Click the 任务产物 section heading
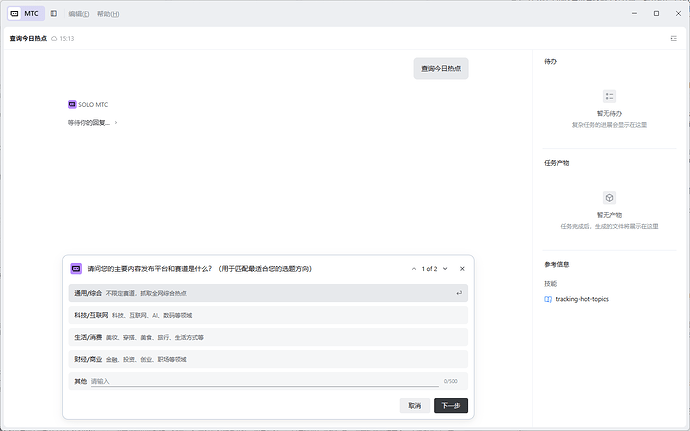 coord(557,163)
